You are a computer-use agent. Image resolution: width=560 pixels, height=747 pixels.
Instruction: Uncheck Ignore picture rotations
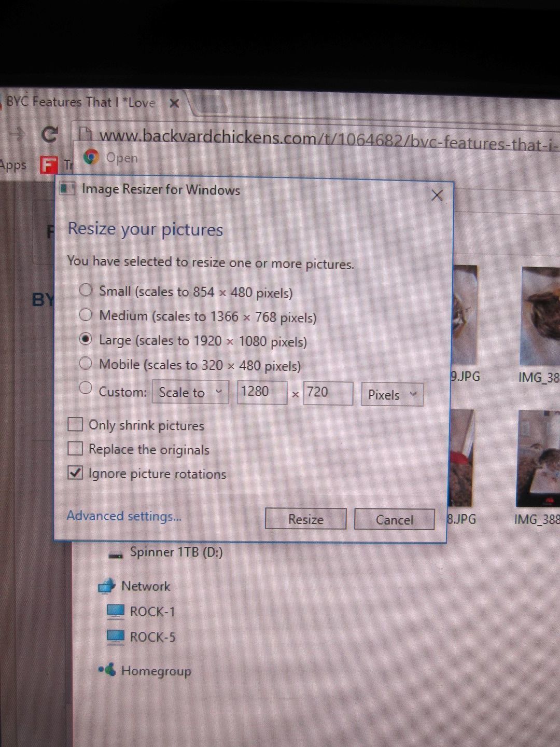pos(75,473)
